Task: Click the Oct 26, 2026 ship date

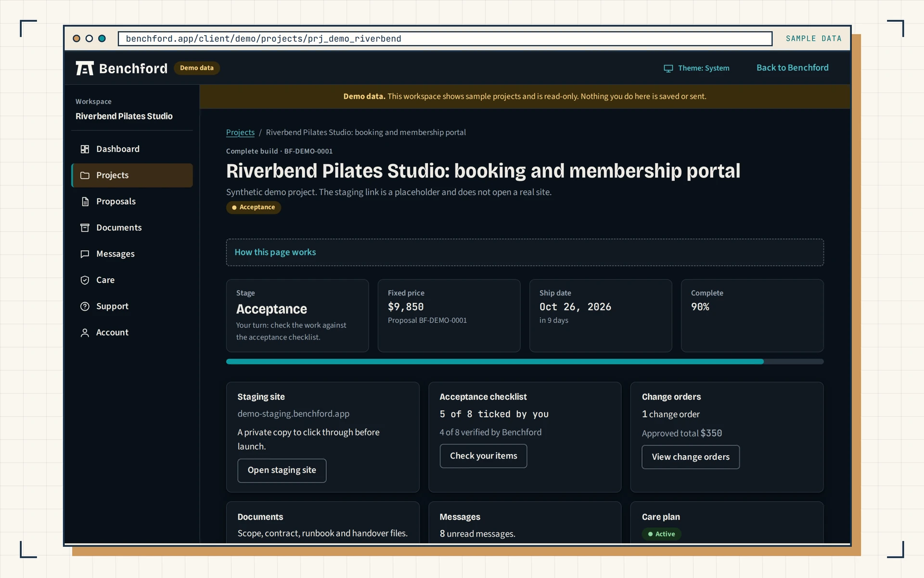Action: click(575, 307)
